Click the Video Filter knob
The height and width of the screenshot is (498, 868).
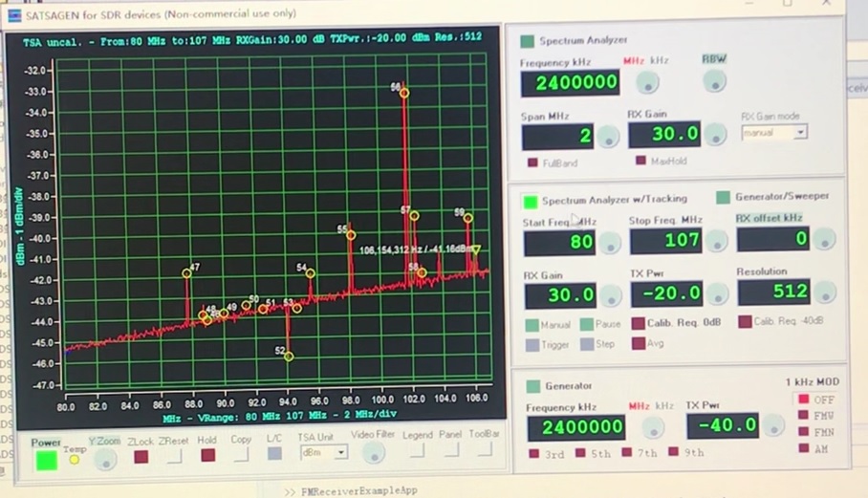pyautogui.click(x=374, y=455)
